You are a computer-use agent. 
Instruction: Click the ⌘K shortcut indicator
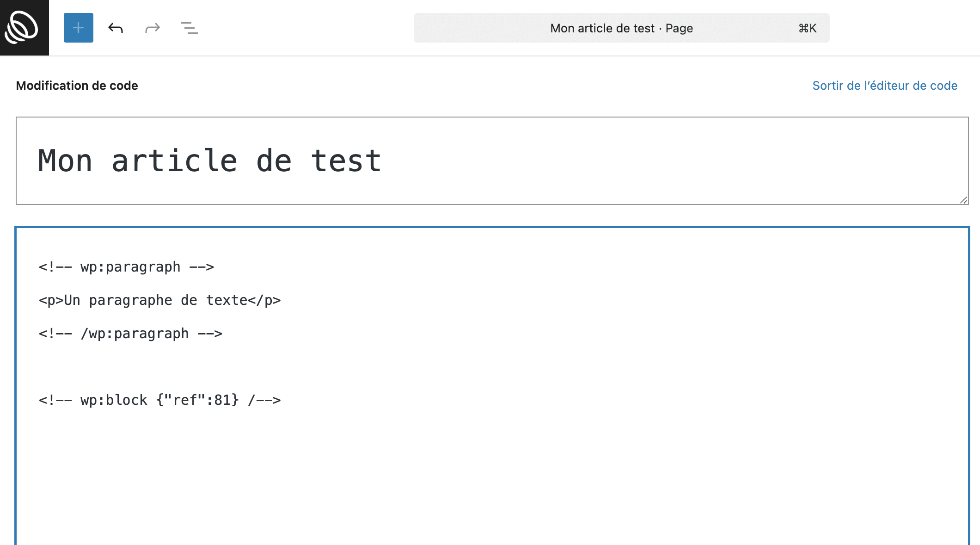[808, 28]
